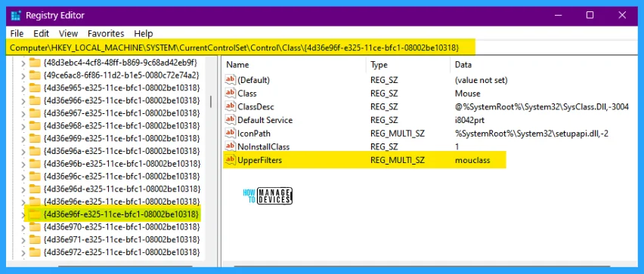This screenshot has width=644, height=274.
Task: Select folder icon of {4d36e972-e325-11ce-bfc1-08002be10318}
Action: [35, 252]
